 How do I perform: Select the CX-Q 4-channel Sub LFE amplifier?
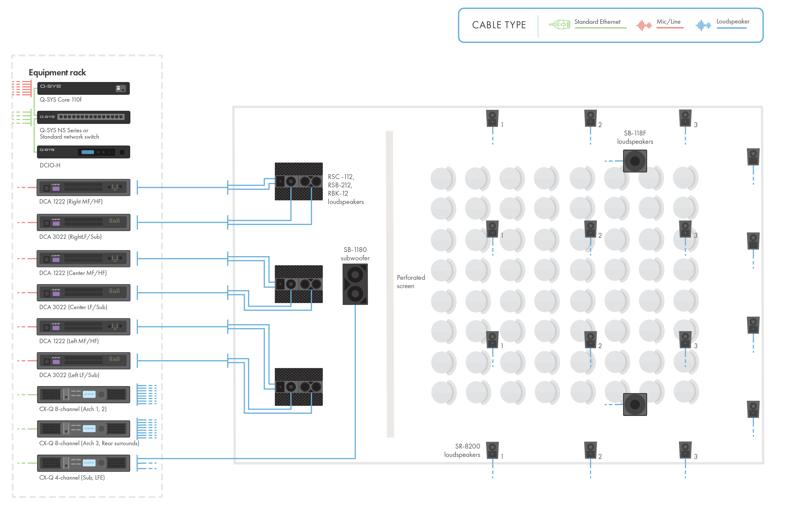pos(83,463)
